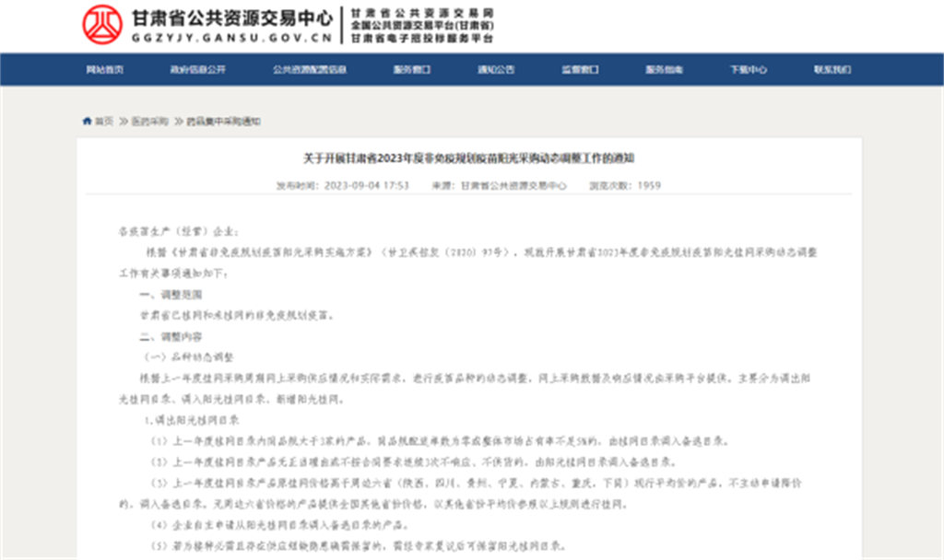Click the heading 二、调整内容
Screen dimensions: 944x560
pos(171,336)
